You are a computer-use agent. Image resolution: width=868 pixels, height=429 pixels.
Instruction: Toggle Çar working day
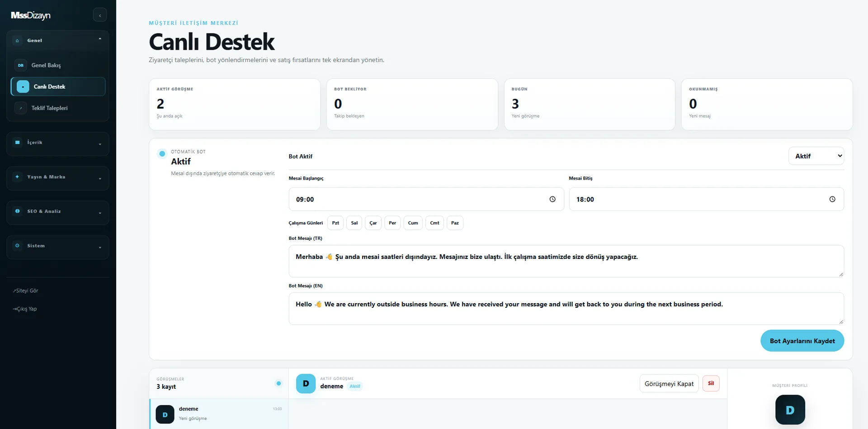click(373, 223)
